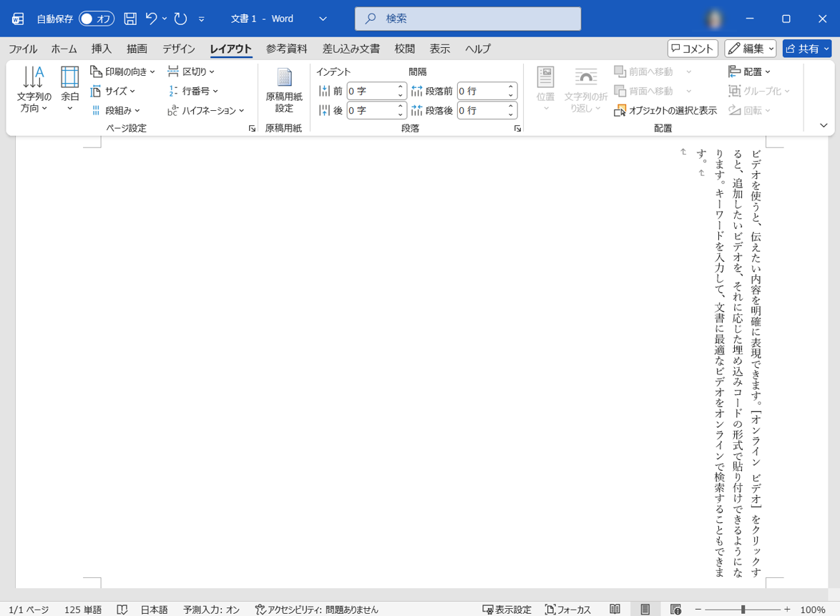The height and width of the screenshot is (616, 840).
Task: Switch to 閲覧モード read mode view icon
Action: (615, 610)
